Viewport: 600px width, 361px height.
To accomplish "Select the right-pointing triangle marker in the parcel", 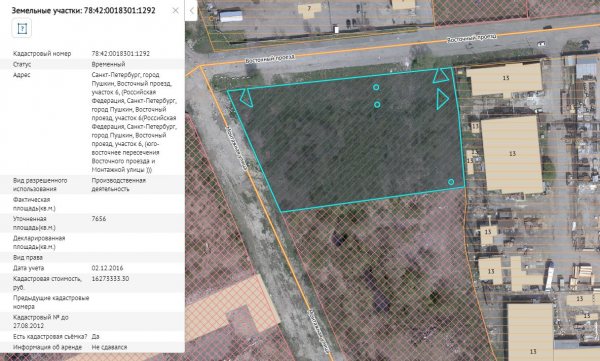I will tap(442, 99).
